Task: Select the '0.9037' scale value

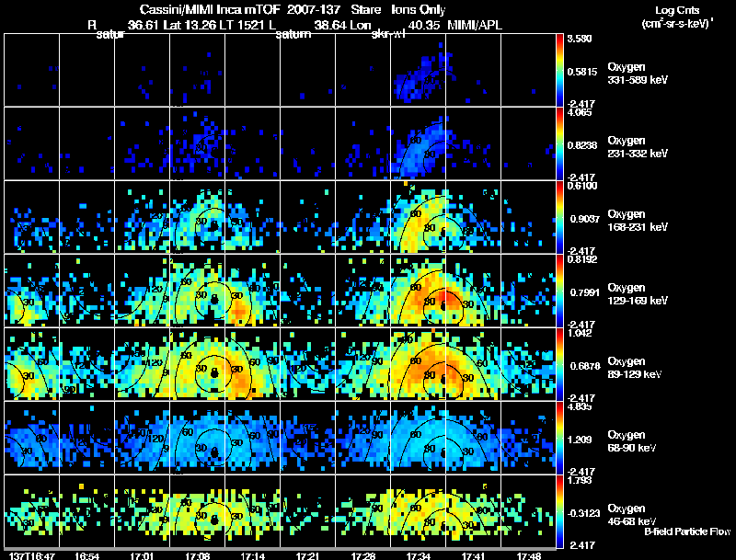Action: pos(584,219)
